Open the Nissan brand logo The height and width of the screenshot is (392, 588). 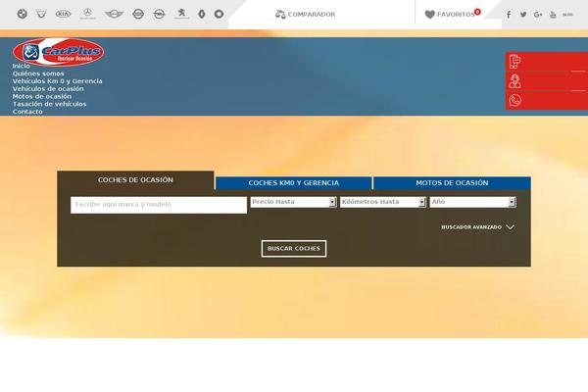point(138,15)
